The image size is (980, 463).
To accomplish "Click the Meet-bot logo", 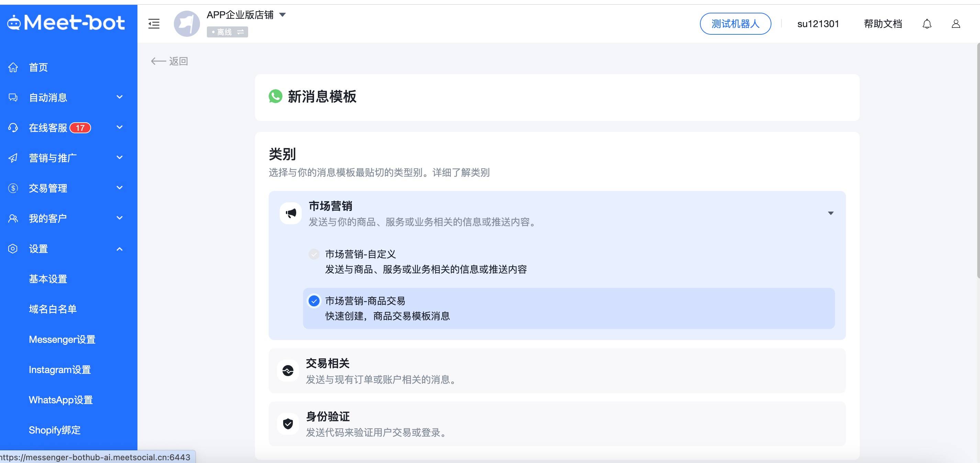I will point(66,23).
